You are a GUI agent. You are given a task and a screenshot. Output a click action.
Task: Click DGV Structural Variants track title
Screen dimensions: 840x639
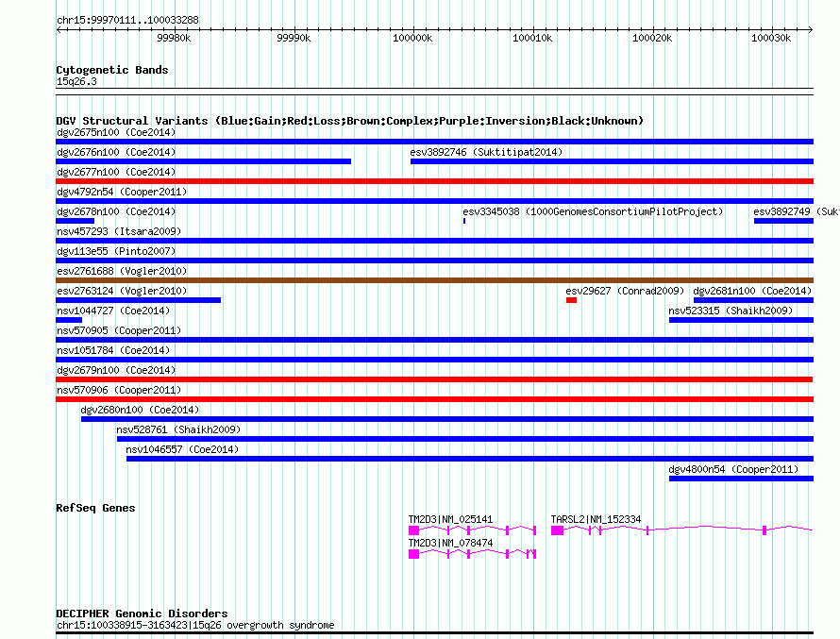(x=350, y=121)
